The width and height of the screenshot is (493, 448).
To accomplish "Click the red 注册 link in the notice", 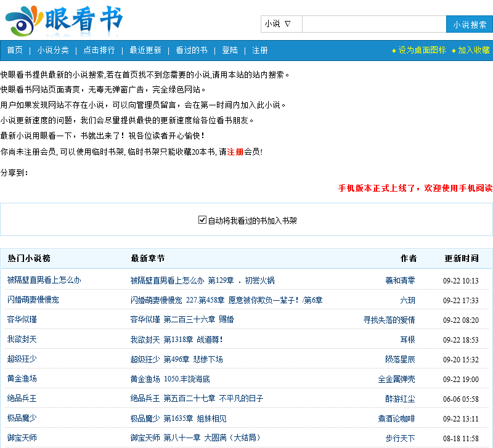I will pyautogui.click(x=235, y=152).
